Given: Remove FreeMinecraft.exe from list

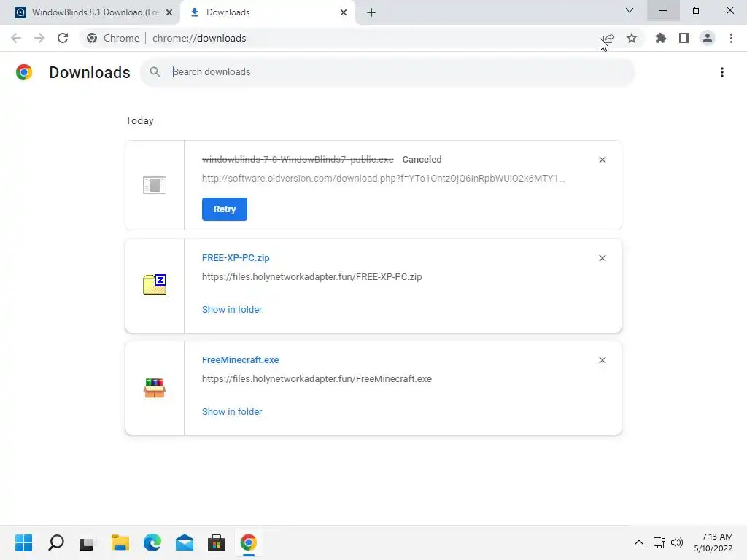Looking at the screenshot, I should coord(602,360).
